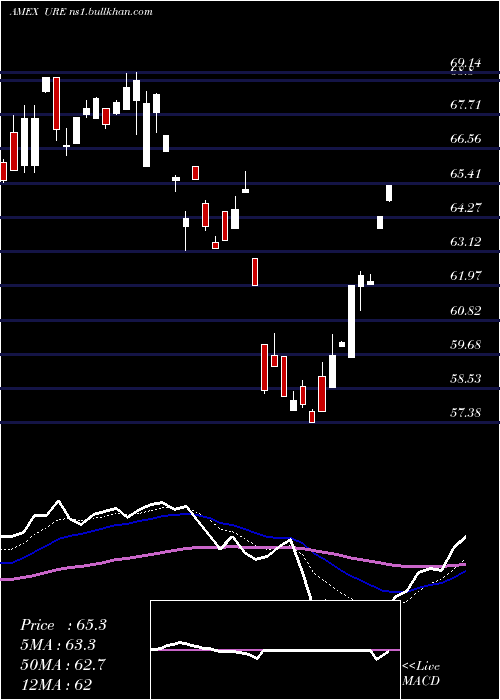Click the '50MA : 62.7' readout
Screen dimensions: 500x700
click(63, 665)
